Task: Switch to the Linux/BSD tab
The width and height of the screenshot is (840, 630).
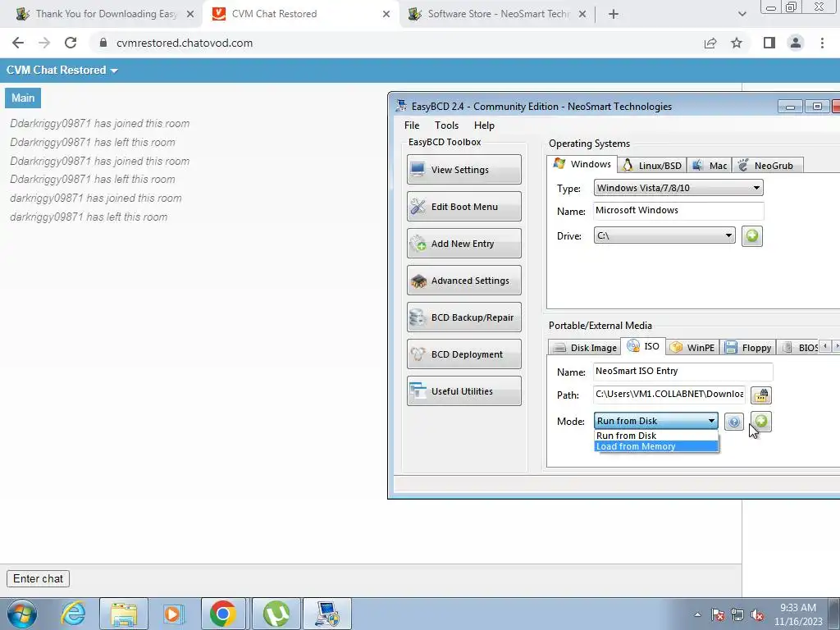Action: pos(651,166)
